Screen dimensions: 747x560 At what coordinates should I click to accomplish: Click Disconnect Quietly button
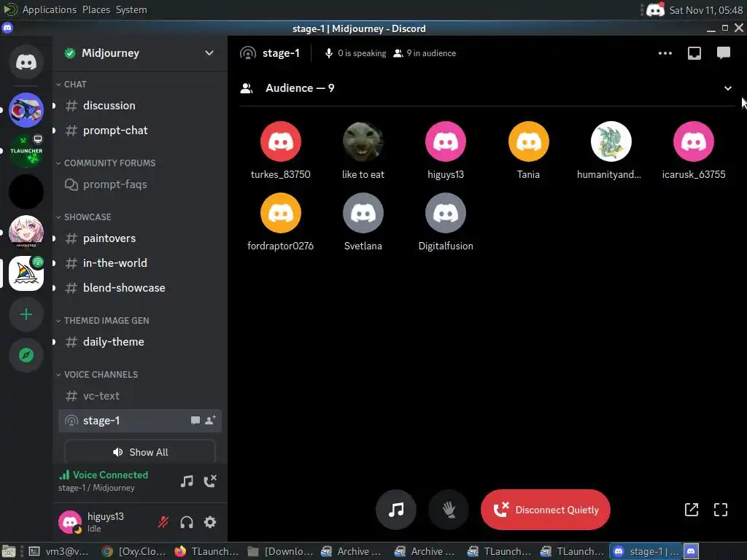click(x=546, y=510)
